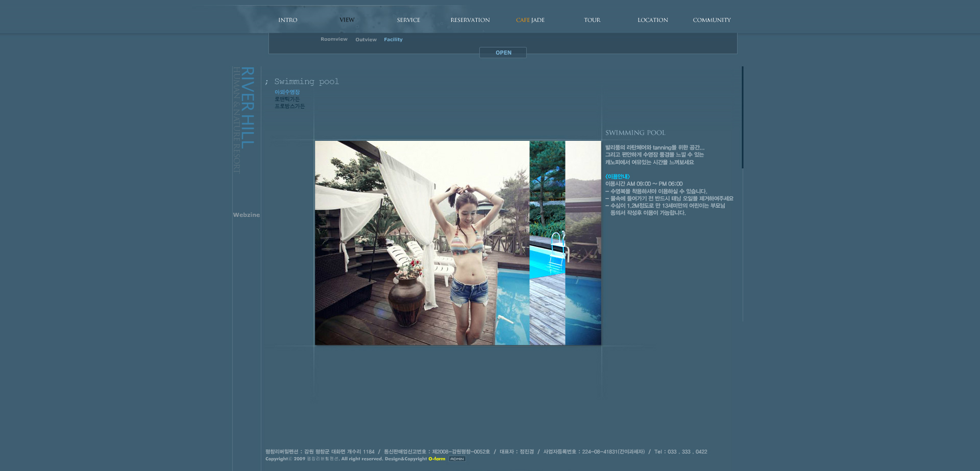Screen dimensions: 980x471
Task: Click the 프로방스가든 facility link
Action: click(289, 106)
